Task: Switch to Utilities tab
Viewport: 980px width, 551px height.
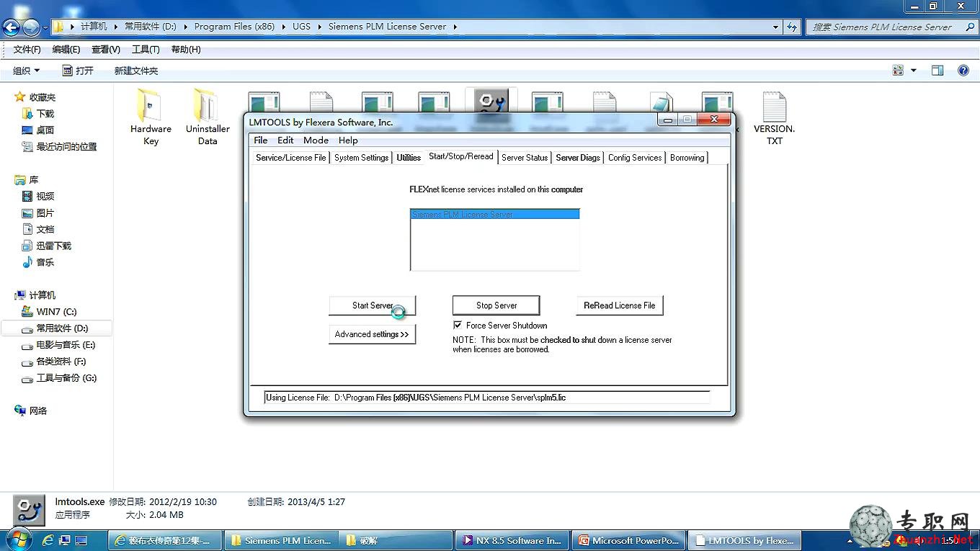Action: coord(409,158)
